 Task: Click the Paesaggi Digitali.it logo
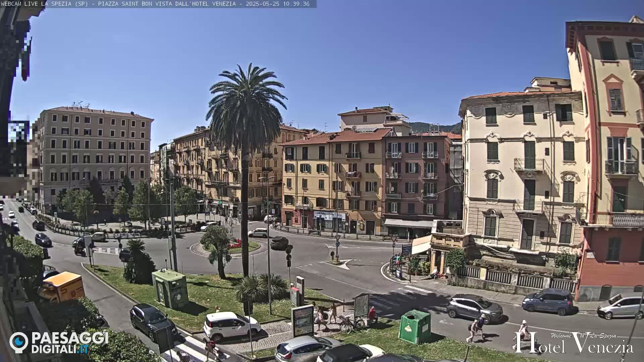click(x=59, y=343)
